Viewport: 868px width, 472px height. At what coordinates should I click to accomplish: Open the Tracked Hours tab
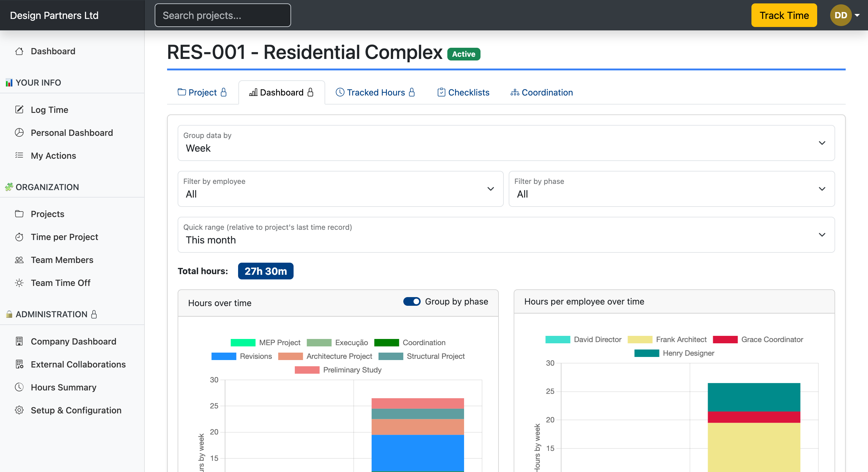pos(375,92)
